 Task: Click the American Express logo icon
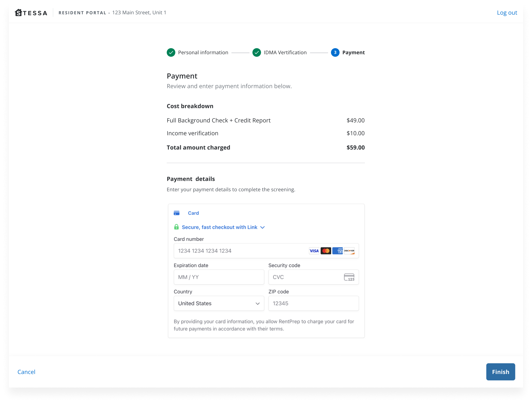pos(338,251)
